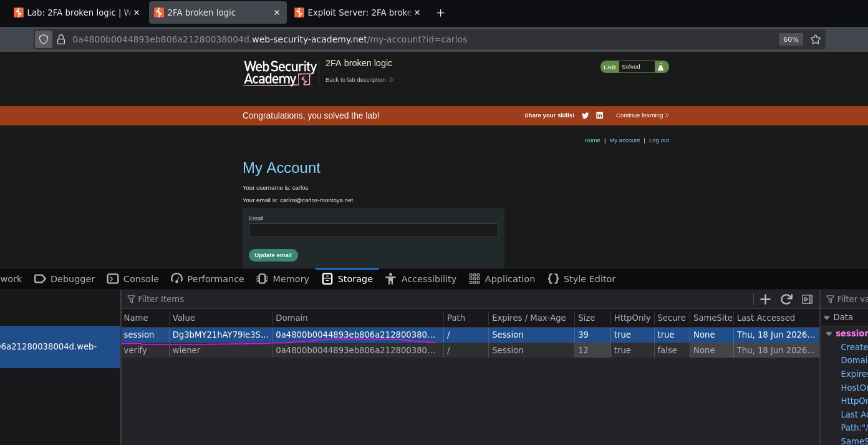Follow 'Back to lab description' link
The height and width of the screenshot is (445, 868).
click(x=359, y=79)
